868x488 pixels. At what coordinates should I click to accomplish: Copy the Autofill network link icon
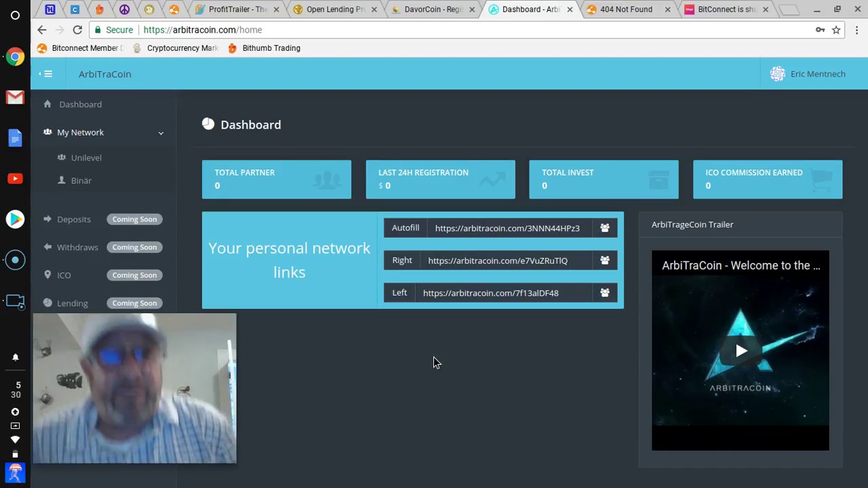[x=605, y=228]
